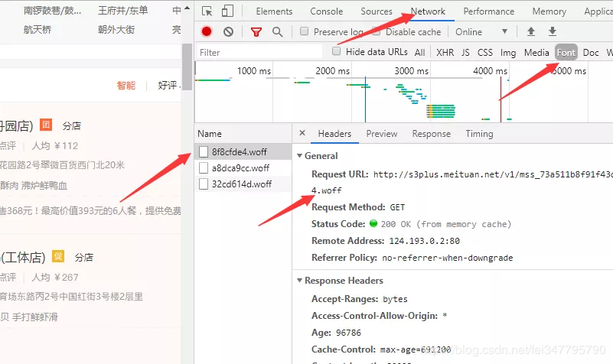Viewport: 613px width, 364px height.
Task: Check Hide data URLs option
Action: coord(336,51)
